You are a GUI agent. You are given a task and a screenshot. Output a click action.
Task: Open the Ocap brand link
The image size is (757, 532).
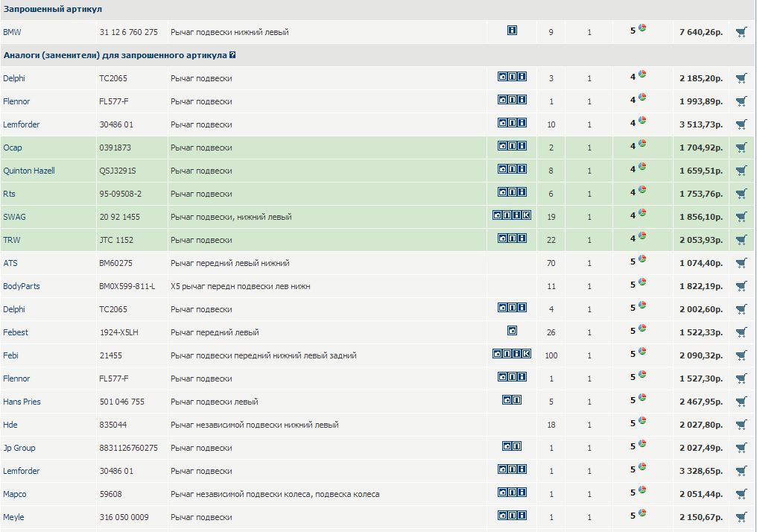[x=13, y=148]
